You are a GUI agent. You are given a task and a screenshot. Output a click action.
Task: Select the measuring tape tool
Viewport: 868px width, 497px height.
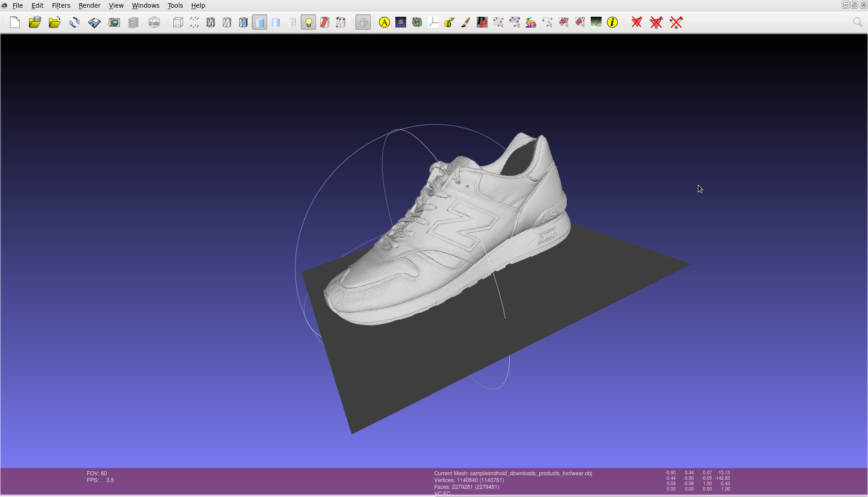pyautogui.click(x=450, y=22)
